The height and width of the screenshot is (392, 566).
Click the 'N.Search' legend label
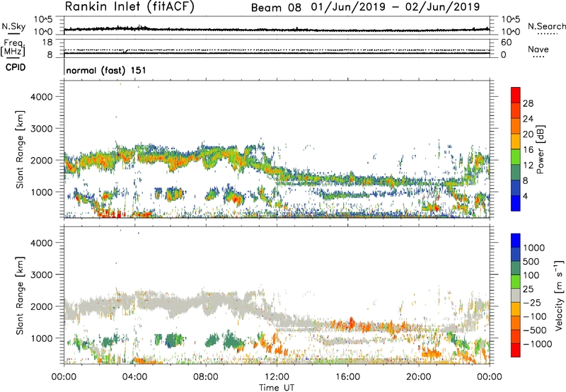[547, 26]
